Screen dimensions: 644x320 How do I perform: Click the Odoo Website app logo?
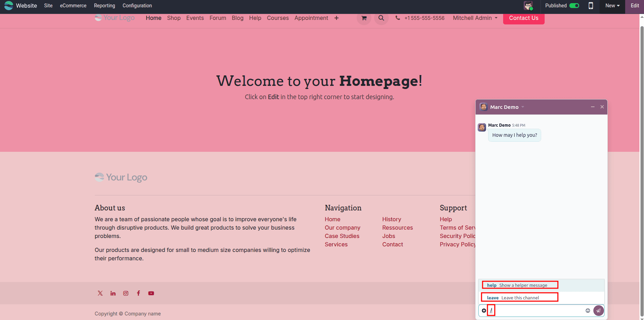coord(9,6)
